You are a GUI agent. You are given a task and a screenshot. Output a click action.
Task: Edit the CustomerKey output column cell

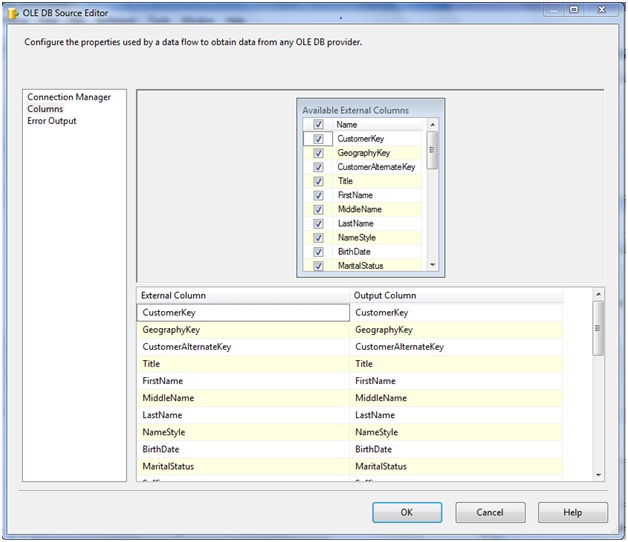(x=456, y=313)
